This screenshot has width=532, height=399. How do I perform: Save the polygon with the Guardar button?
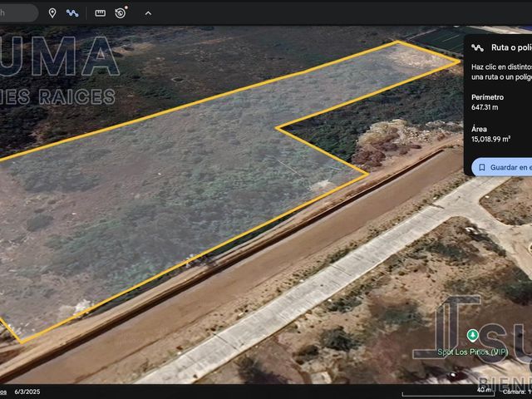tap(502, 167)
